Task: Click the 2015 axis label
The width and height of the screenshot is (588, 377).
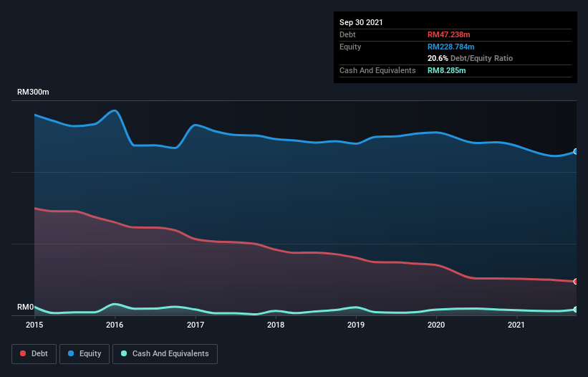Action: point(34,325)
